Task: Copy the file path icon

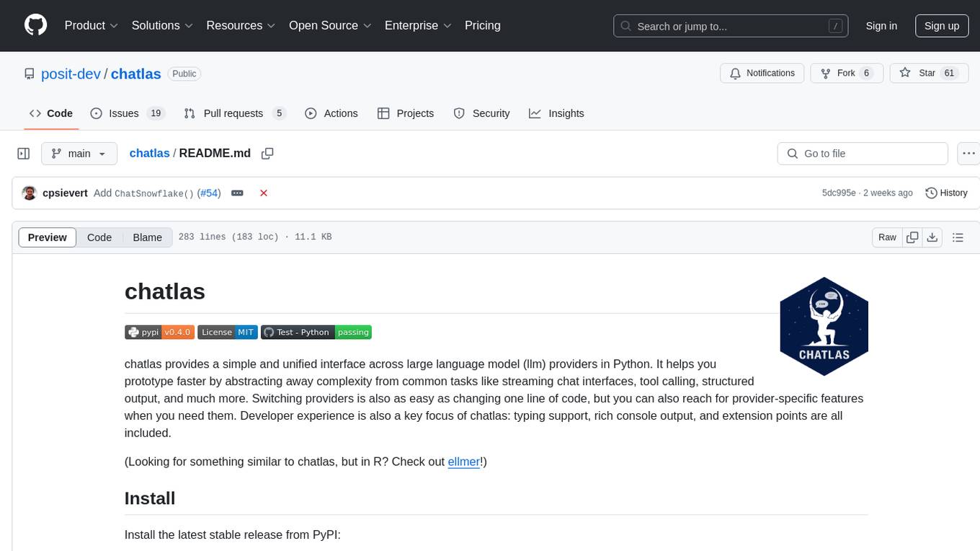Action: point(267,154)
